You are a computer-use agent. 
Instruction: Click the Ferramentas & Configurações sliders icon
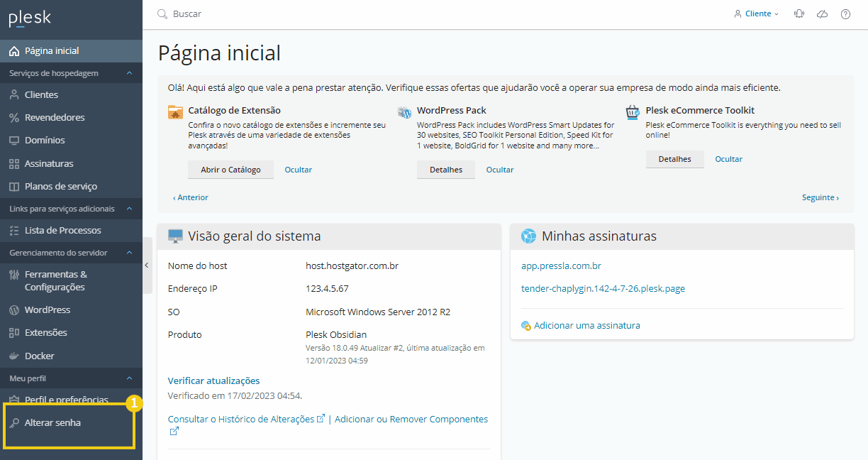pyautogui.click(x=14, y=275)
